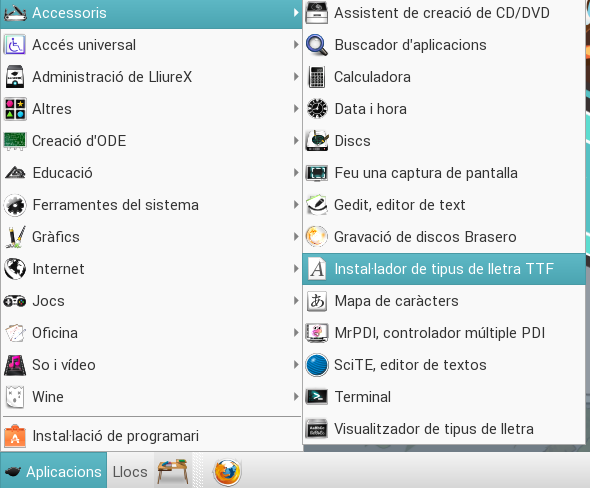Click the Gedit text editor icon
The height and width of the screenshot is (488, 590).
[x=317, y=205]
